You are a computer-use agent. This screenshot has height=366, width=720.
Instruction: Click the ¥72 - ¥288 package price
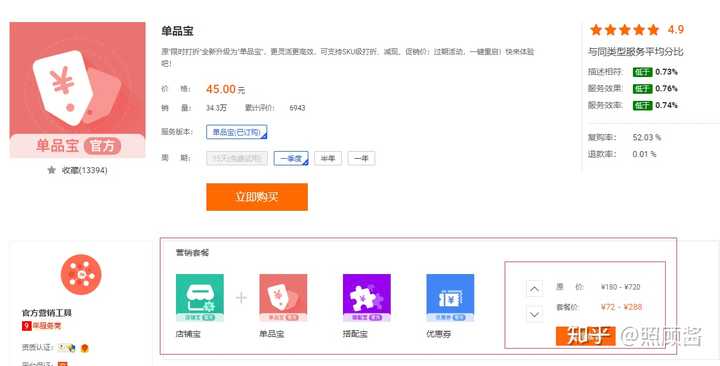tap(621, 307)
